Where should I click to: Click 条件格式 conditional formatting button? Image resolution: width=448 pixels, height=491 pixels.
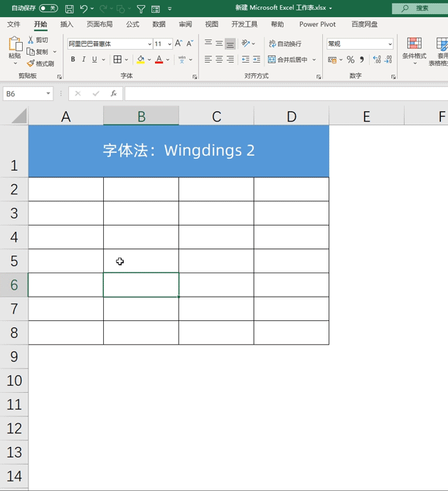point(414,51)
